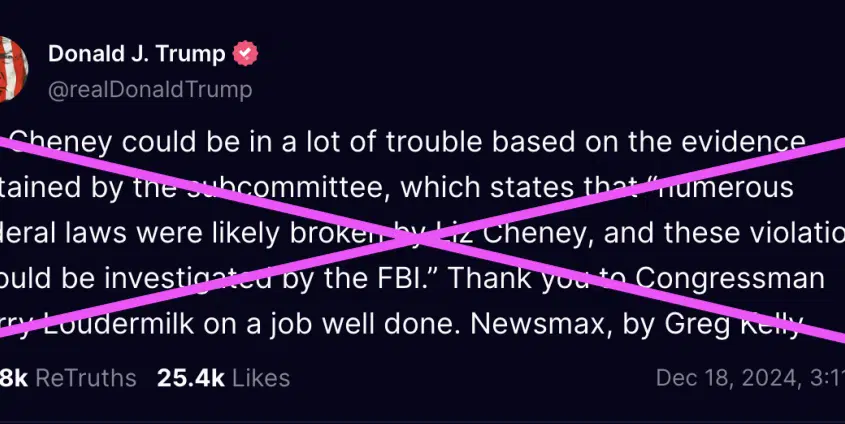
Task: Open the Donald J. Trump display name
Action: point(137,53)
